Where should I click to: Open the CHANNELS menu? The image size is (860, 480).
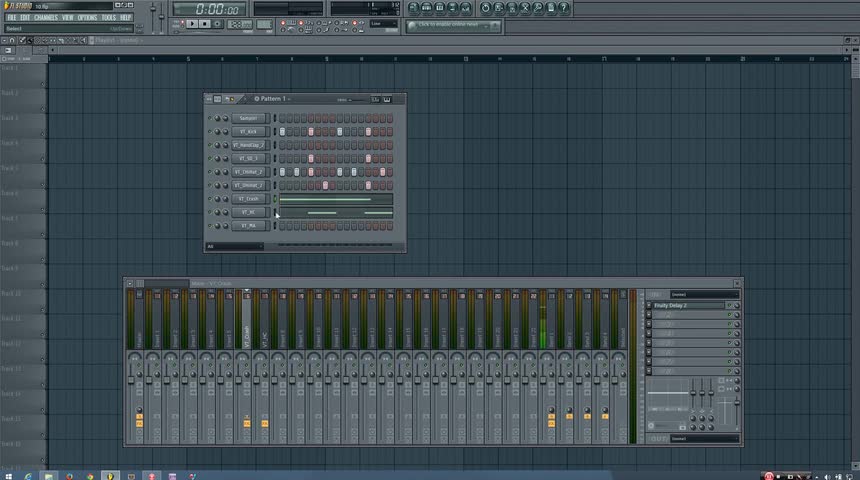(45, 17)
